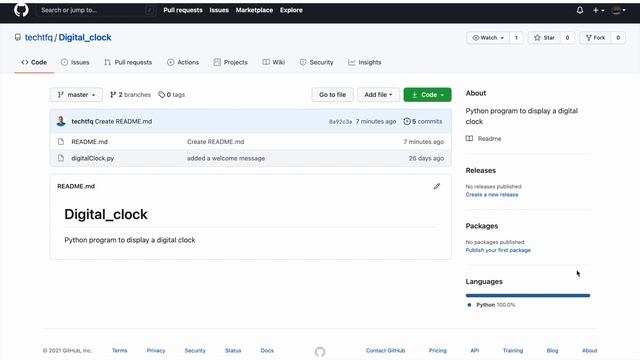Screen dimensions: 640x360
Task: Open the Actions tab
Action: click(x=183, y=62)
